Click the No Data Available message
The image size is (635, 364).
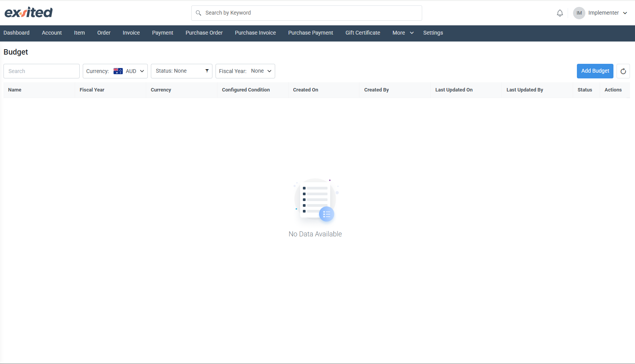315,234
